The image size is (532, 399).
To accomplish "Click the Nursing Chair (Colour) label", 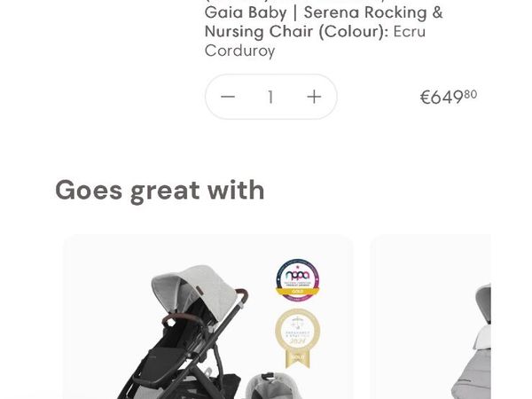I will (x=297, y=32).
